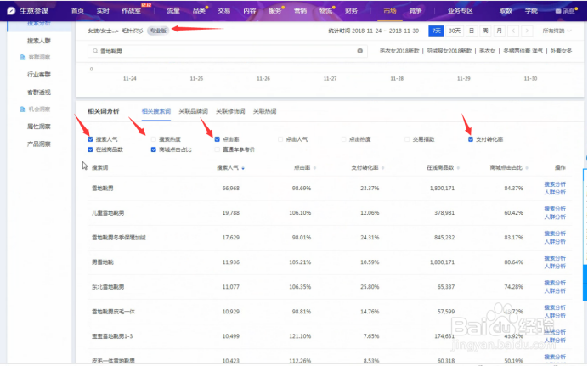Select the 周 time range button

click(485, 31)
